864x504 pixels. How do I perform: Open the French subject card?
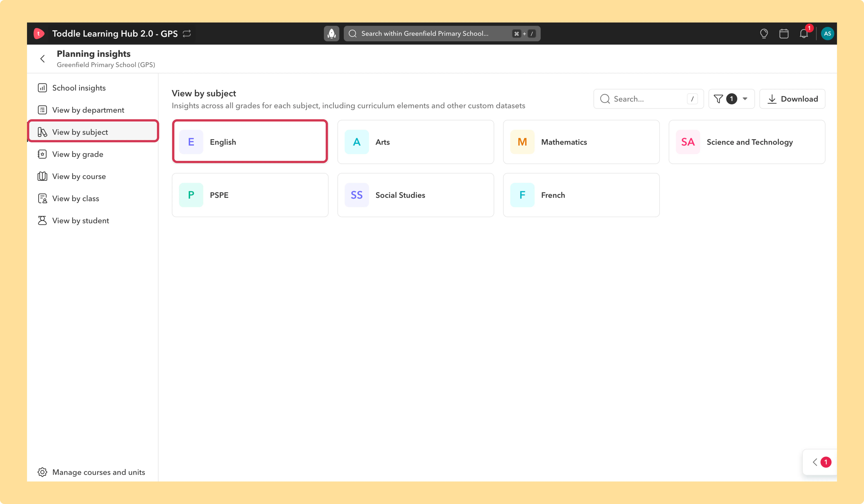[581, 195]
